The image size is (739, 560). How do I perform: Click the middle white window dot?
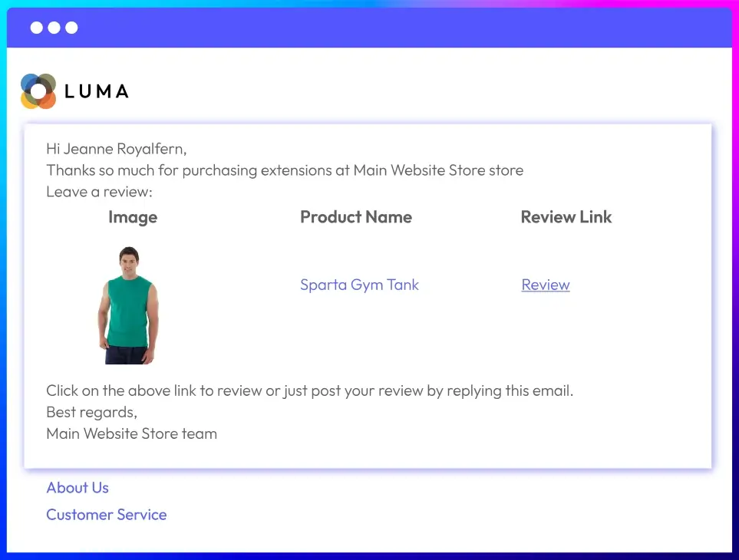coord(54,28)
